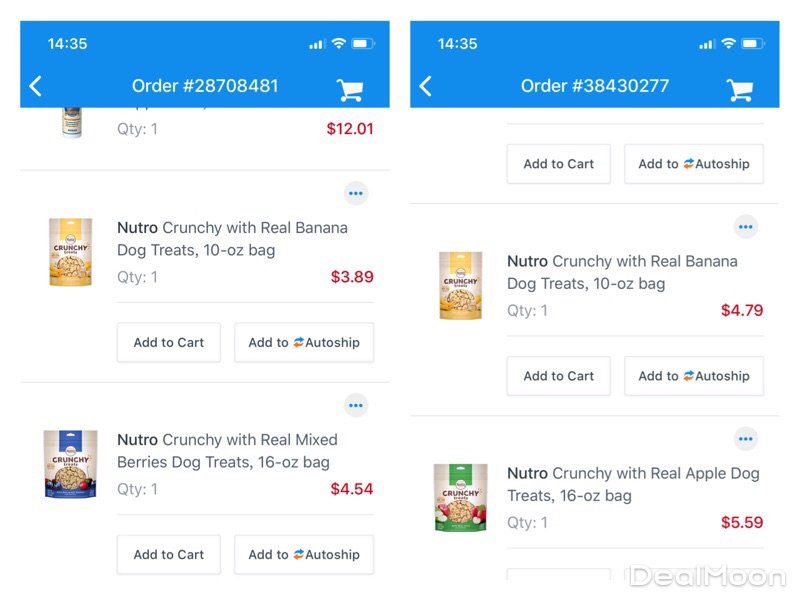Open Mixed Berries treats product image
The width and height of the screenshot is (800, 600).
pos(70,464)
